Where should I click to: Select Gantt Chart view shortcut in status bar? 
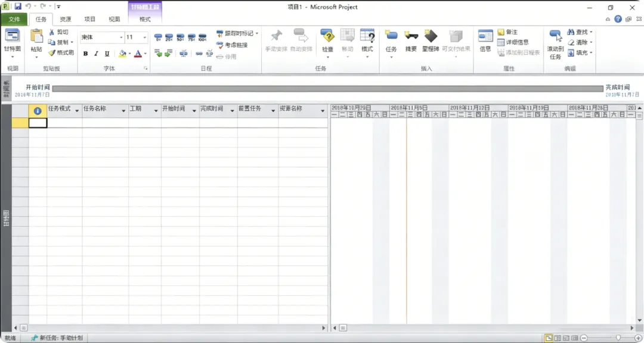coord(549,338)
